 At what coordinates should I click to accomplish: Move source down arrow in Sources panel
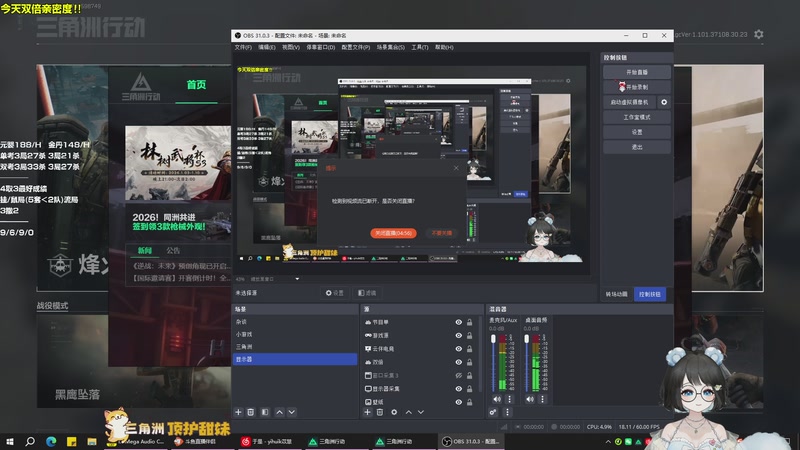coord(420,412)
